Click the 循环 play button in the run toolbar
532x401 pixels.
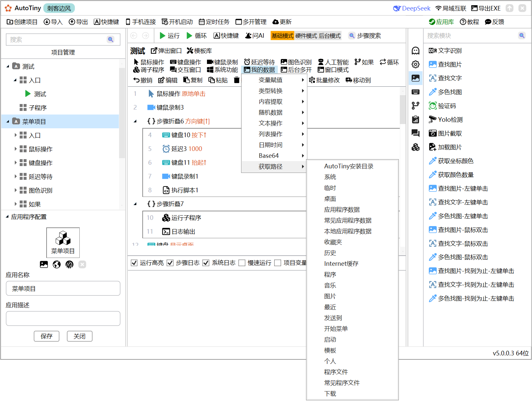pyautogui.click(x=189, y=35)
